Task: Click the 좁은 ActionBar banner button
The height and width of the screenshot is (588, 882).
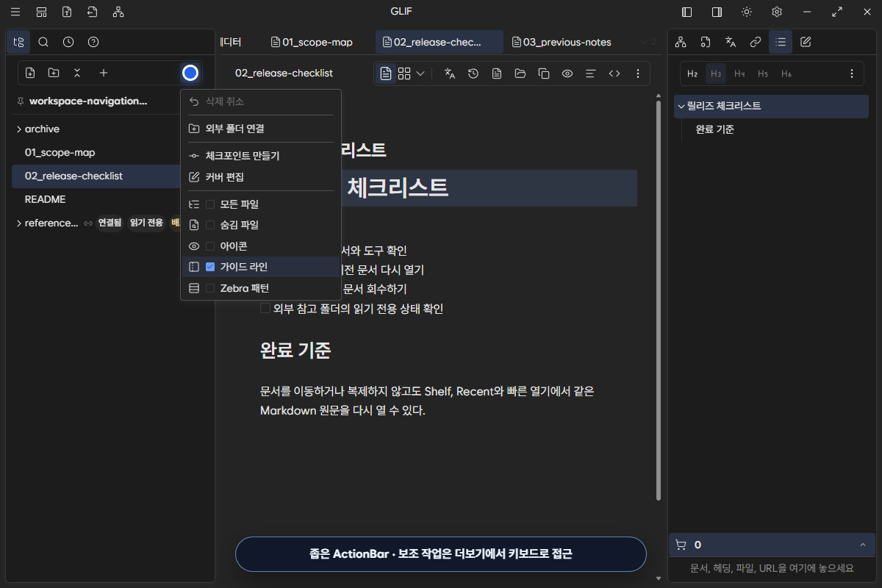Action: (441, 554)
